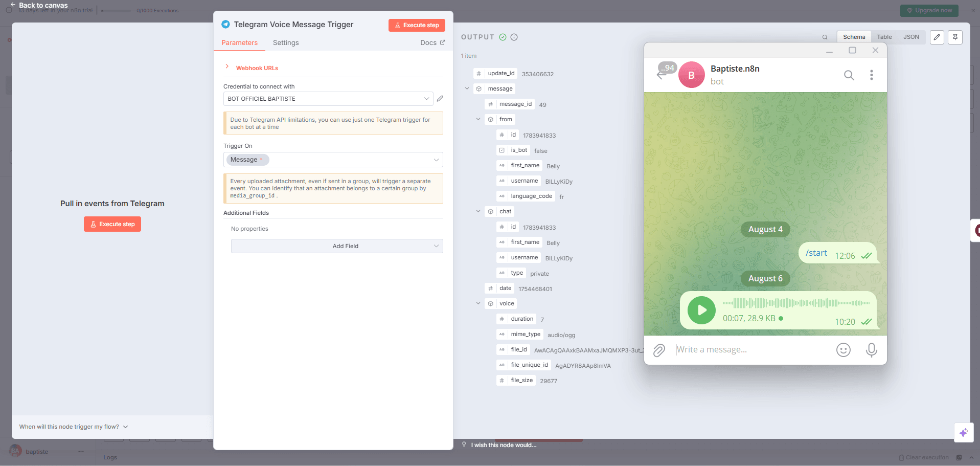The height and width of the screenshot is (466, 980).
Task: Click the attach file paperclip icon
Action: 659,350
